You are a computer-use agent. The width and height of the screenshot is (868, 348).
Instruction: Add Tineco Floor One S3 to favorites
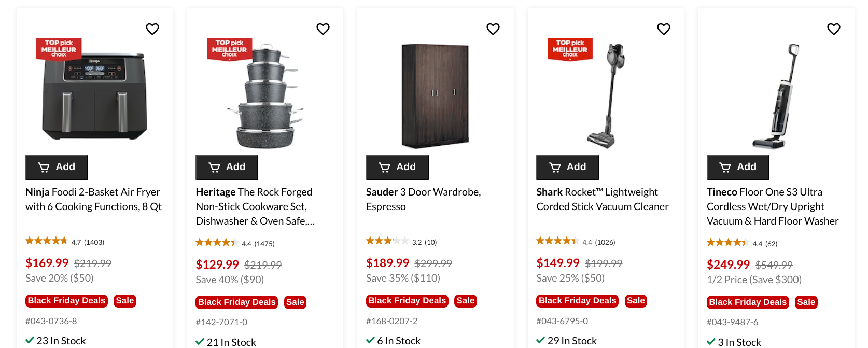[834, 29]
